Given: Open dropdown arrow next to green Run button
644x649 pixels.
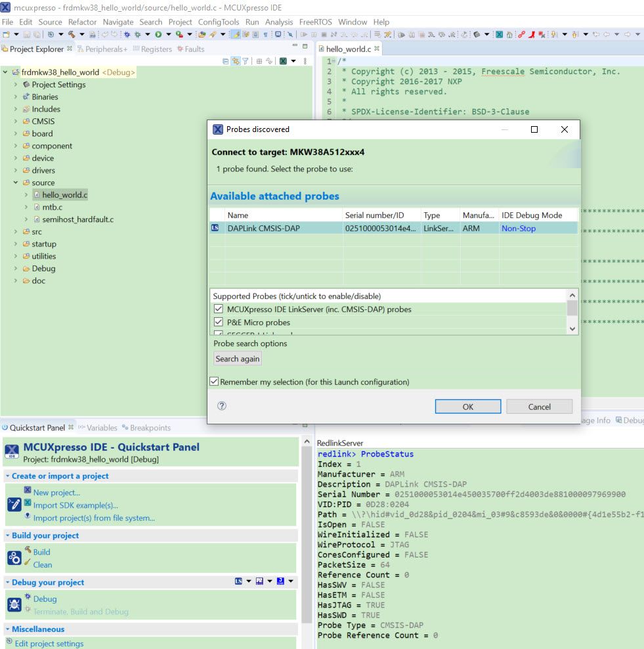Looking at the screenshot, I should click(168, 34).
